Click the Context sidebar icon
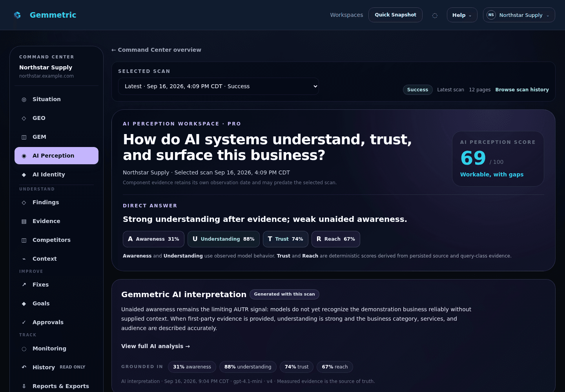The height and width of the screenshot is (392, 565). point(24,259)
